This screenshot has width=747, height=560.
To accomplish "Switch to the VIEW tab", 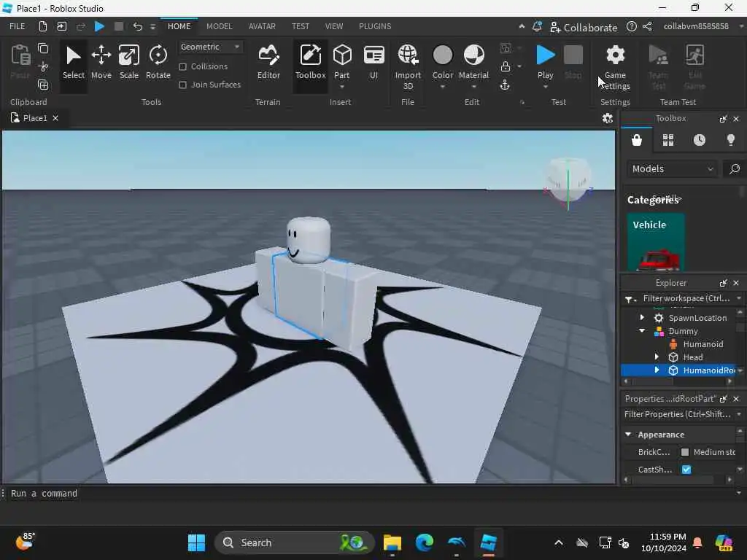I will [334, 26].
